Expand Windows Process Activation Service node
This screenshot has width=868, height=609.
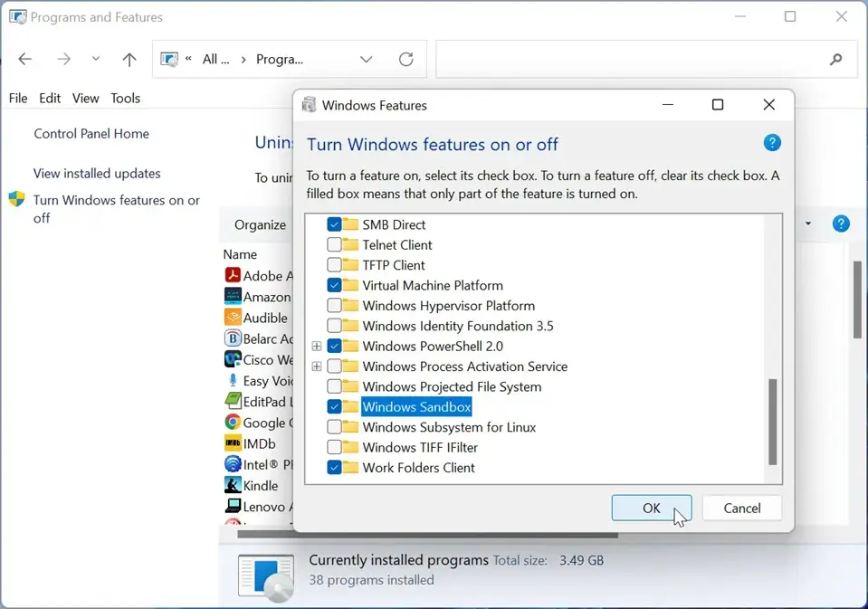317,366
